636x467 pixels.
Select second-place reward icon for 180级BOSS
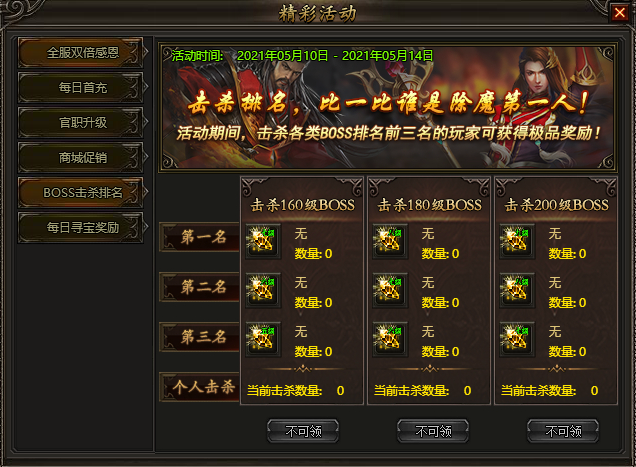[x=390, y=291]
